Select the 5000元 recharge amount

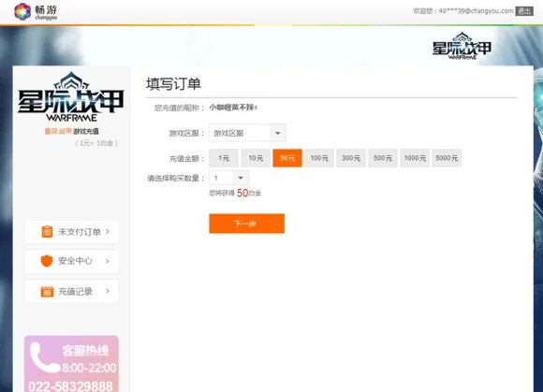(447, 158)
